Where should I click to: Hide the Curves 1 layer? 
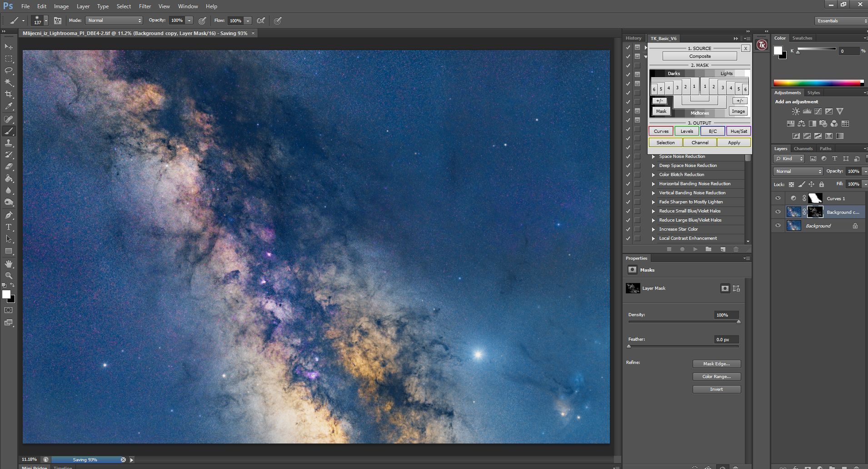778,198
